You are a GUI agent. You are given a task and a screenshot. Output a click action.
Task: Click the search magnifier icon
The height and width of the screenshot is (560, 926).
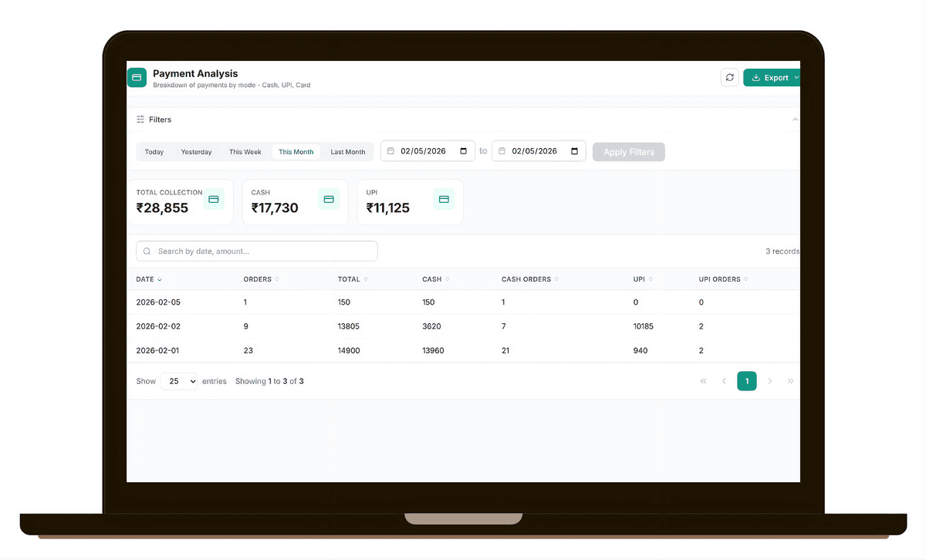pyautogui.click(x=147, y=251)
